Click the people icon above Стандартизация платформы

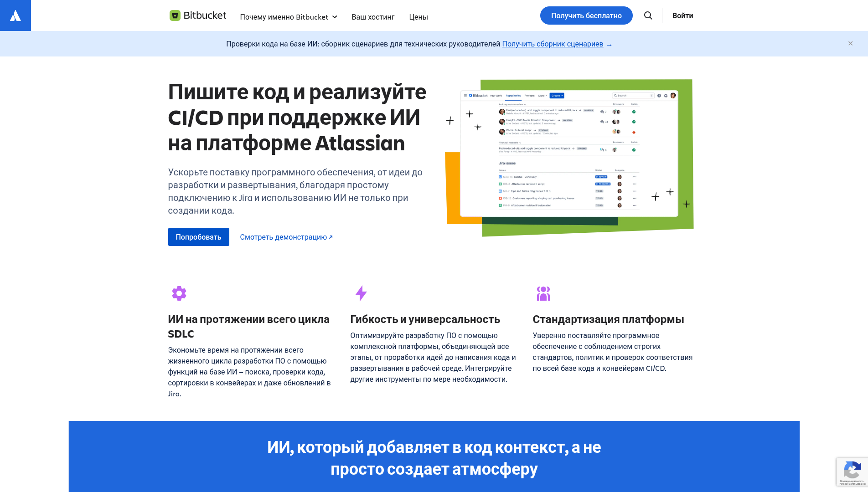544,293
